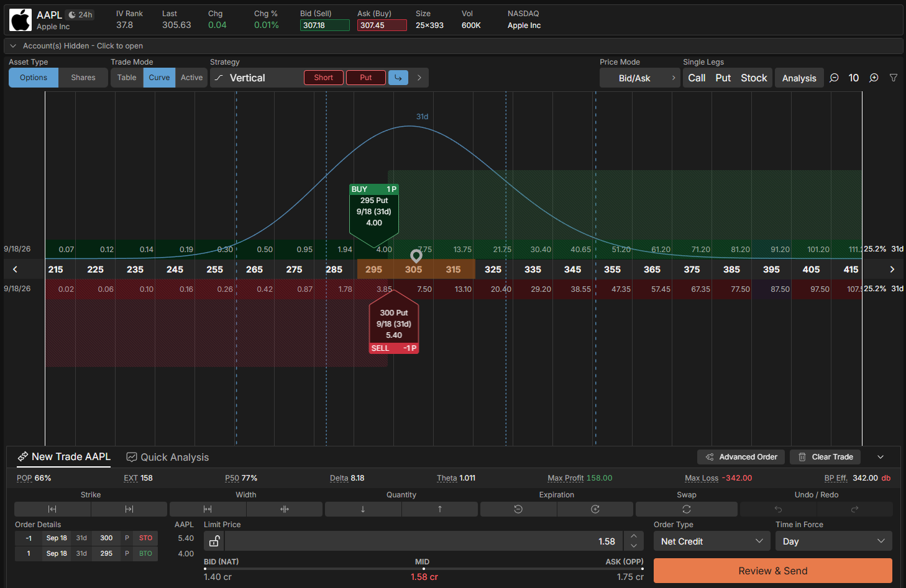Click the Swap legs icon
906x588 pixels.
click(687, 509)
